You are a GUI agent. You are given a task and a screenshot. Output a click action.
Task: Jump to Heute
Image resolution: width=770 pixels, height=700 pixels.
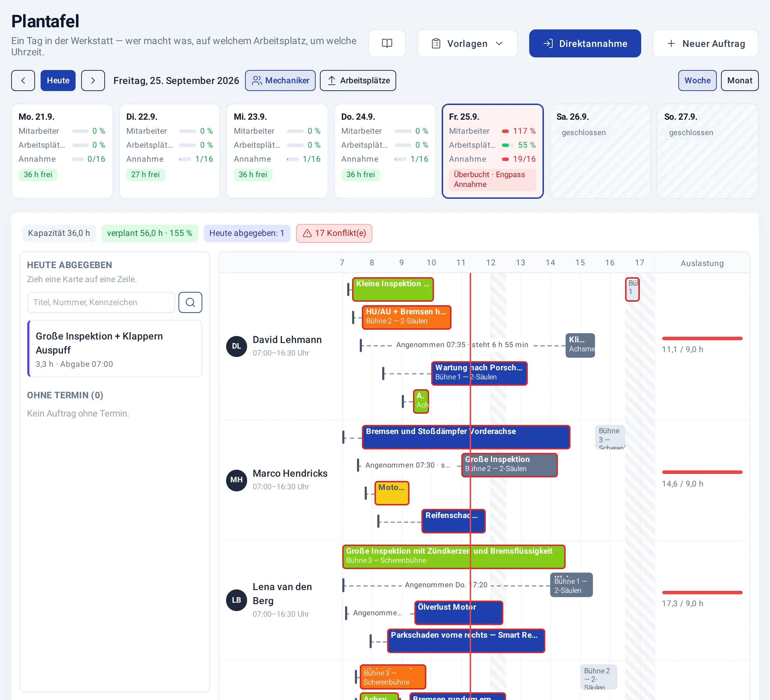coord(58,80)
